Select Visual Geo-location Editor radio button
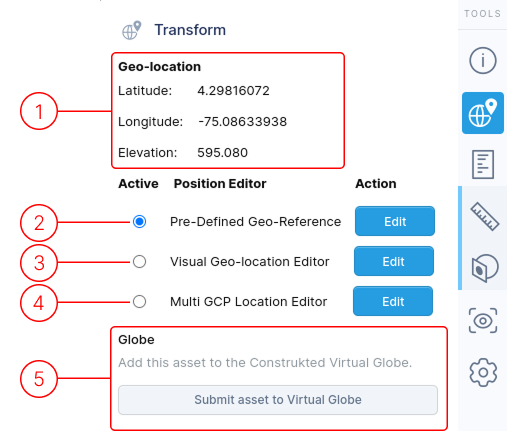The width and height of the screenshot is (507, 444). (139, 262)
